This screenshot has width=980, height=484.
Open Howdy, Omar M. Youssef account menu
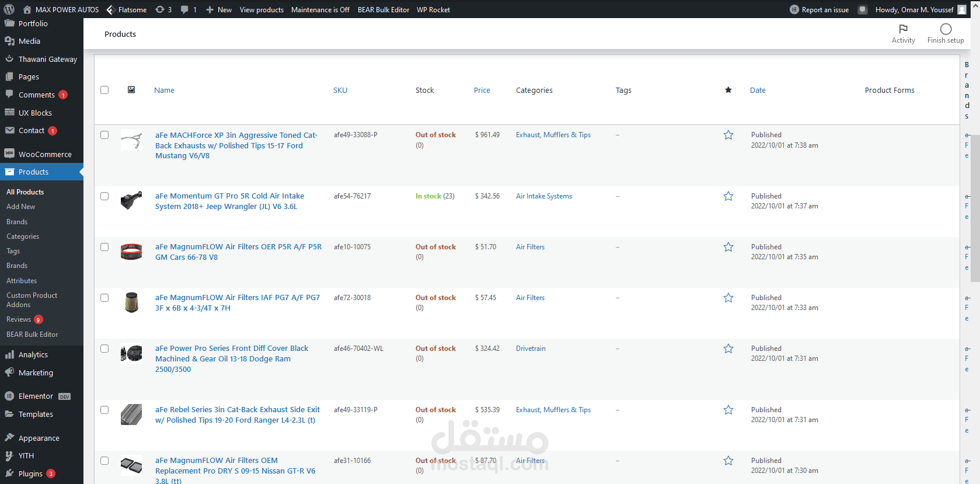[920, 9]
